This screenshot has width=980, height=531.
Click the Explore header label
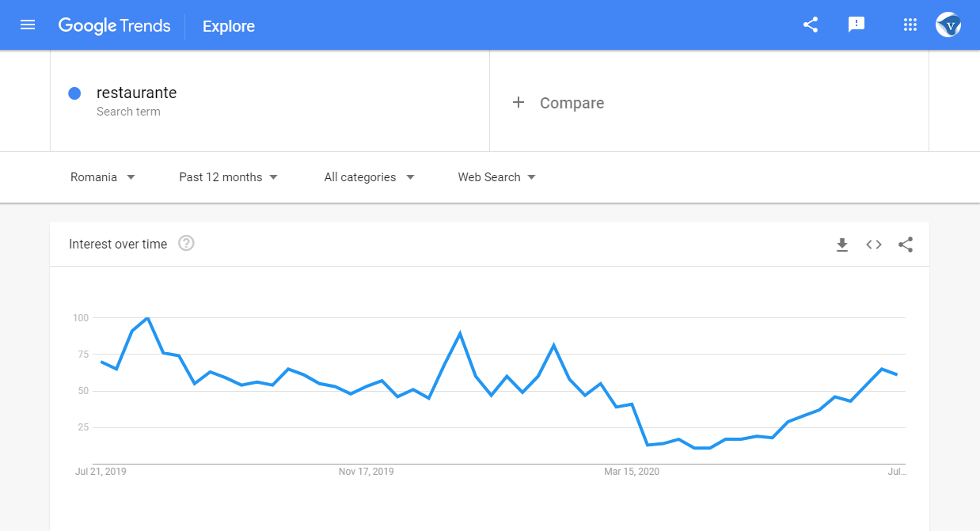coord(229,26)
